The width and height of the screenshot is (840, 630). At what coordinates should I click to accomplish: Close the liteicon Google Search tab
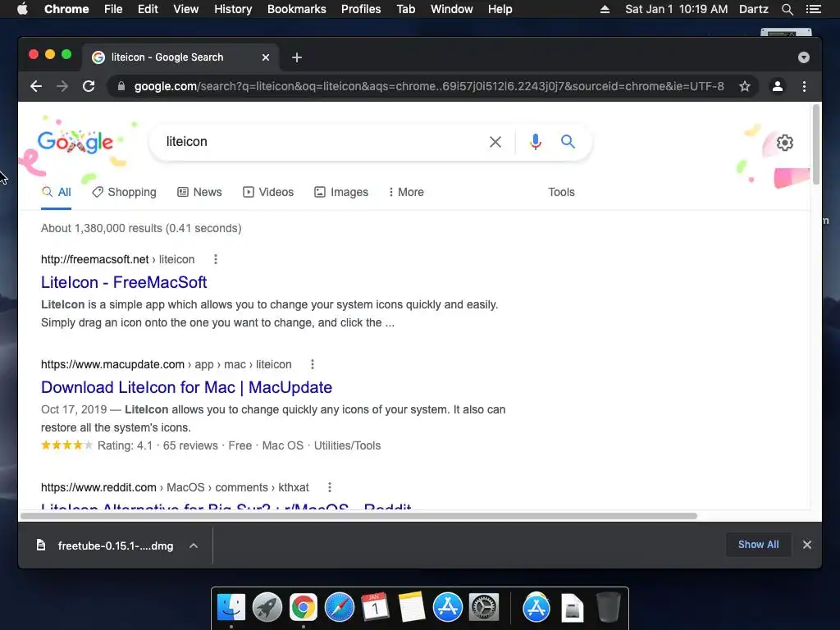point(266,57)
